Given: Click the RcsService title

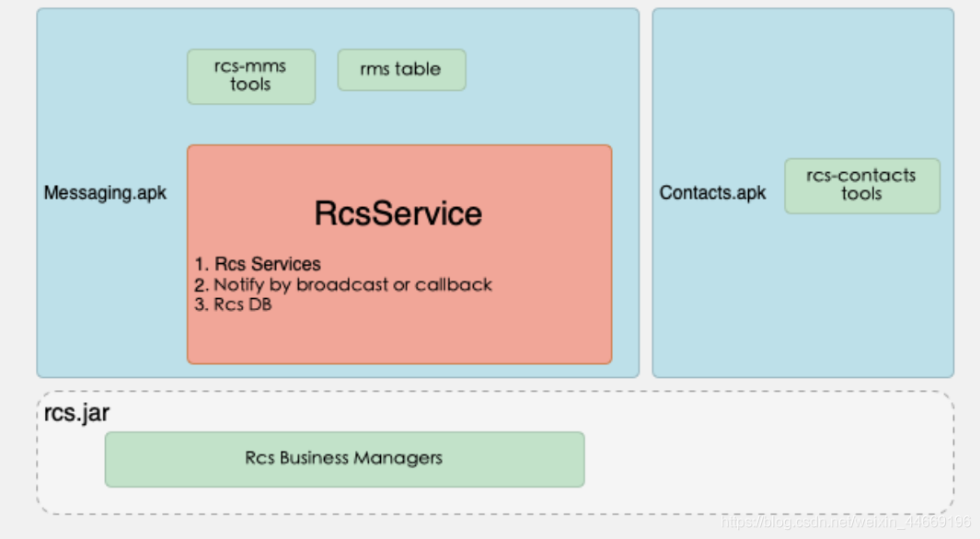Looking at the screenshot, I should (398, 213).
